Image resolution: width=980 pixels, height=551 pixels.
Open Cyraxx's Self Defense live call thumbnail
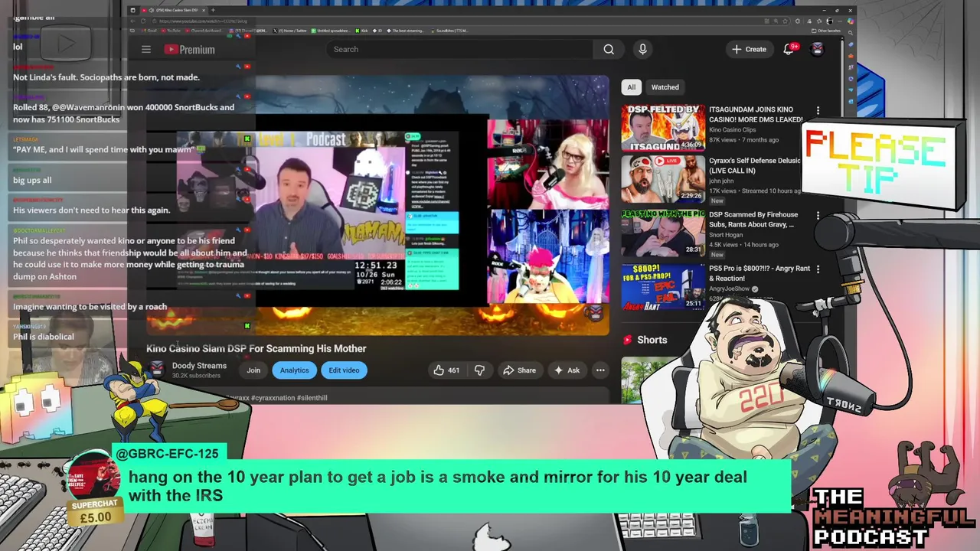point(663,180)
